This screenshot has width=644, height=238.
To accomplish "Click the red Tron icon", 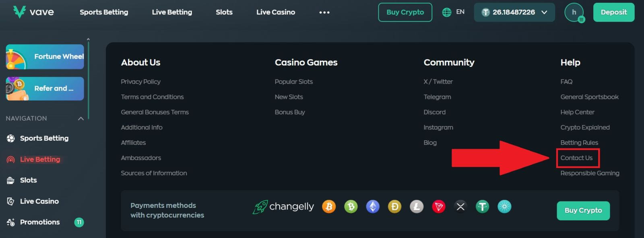I will 438,207.
